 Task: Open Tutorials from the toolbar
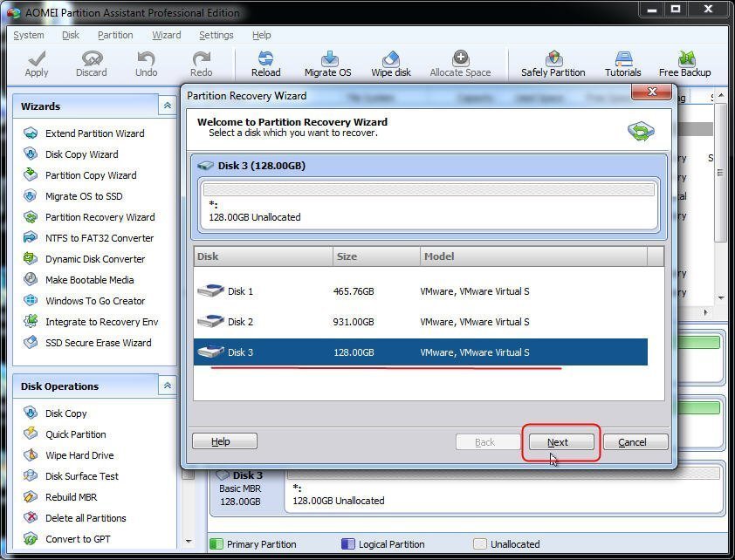[x=623, y=64]
